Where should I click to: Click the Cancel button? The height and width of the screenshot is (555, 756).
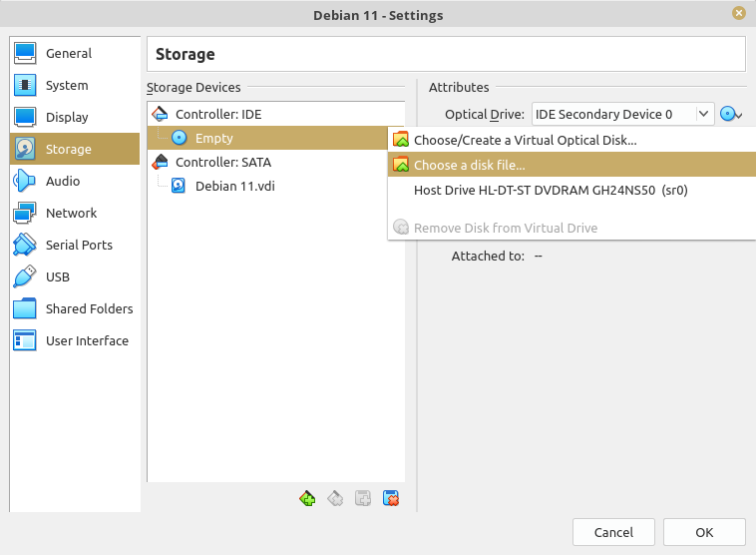[613, 532]
